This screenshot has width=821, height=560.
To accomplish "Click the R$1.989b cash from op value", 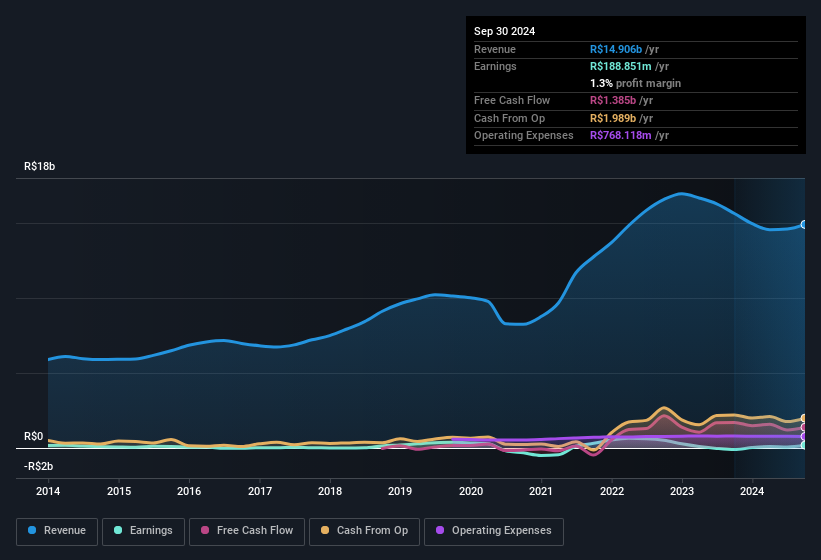I will (x=613, y=118).
